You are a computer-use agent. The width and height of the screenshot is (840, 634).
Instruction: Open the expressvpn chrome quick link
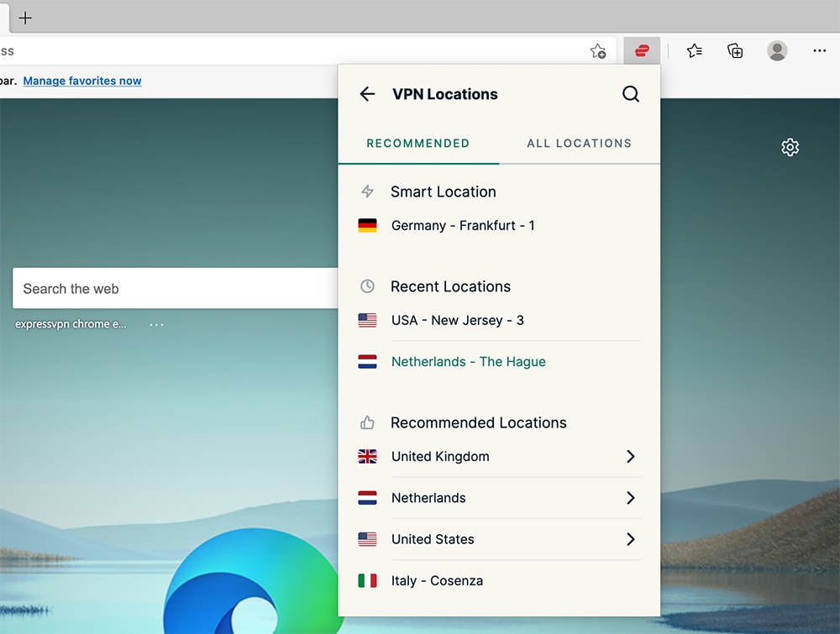pos(71,324)
